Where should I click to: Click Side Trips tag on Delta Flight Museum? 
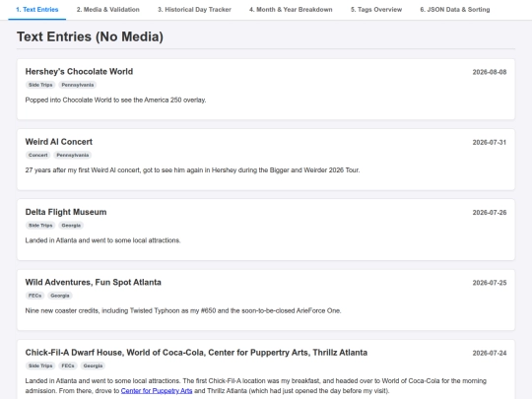pos(40,226)
